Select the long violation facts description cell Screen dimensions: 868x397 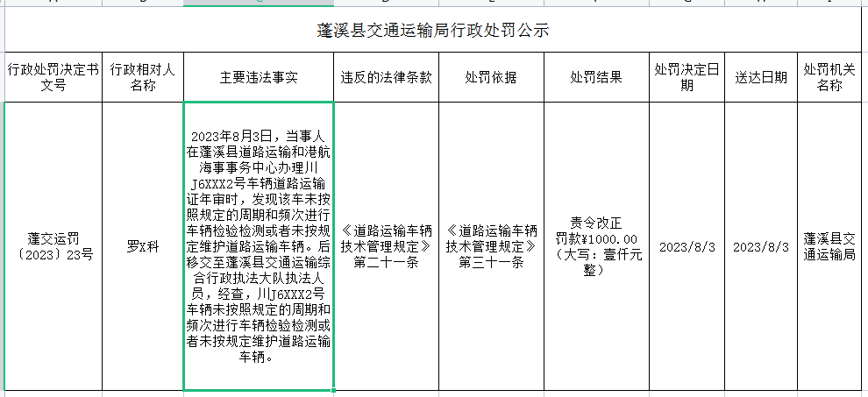point(259,246)
